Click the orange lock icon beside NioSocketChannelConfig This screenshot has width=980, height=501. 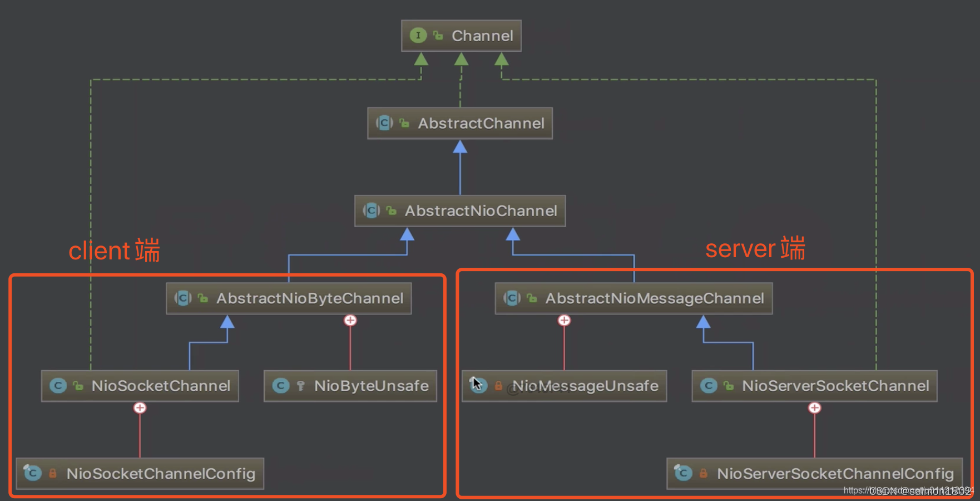[53, 474]
